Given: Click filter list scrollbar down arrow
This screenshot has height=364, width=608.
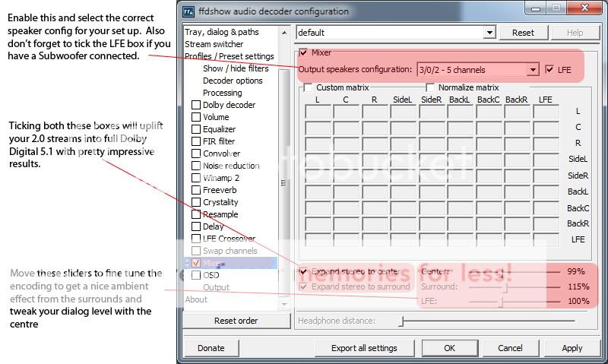Looking at the screenshot, I should click(x=284, y=304).
